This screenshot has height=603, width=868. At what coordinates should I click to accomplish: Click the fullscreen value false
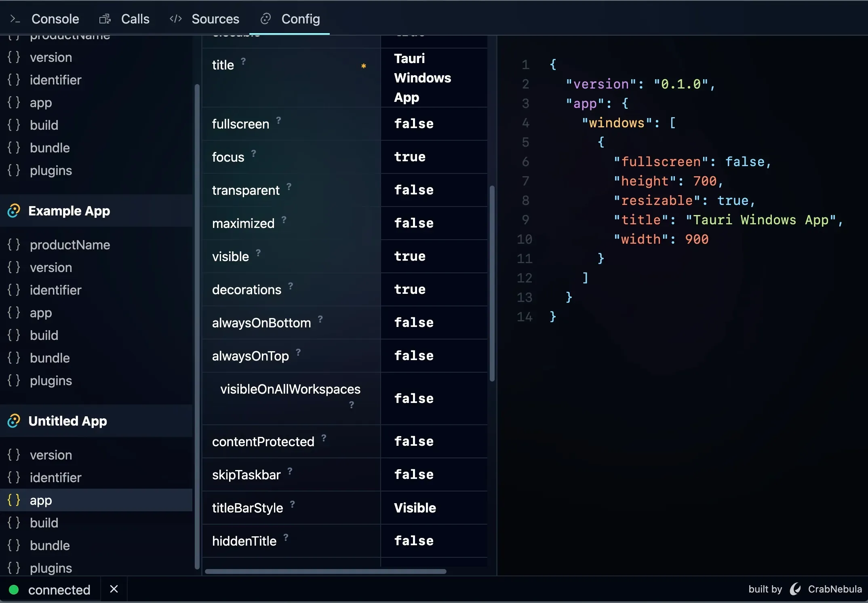point(414,123)
